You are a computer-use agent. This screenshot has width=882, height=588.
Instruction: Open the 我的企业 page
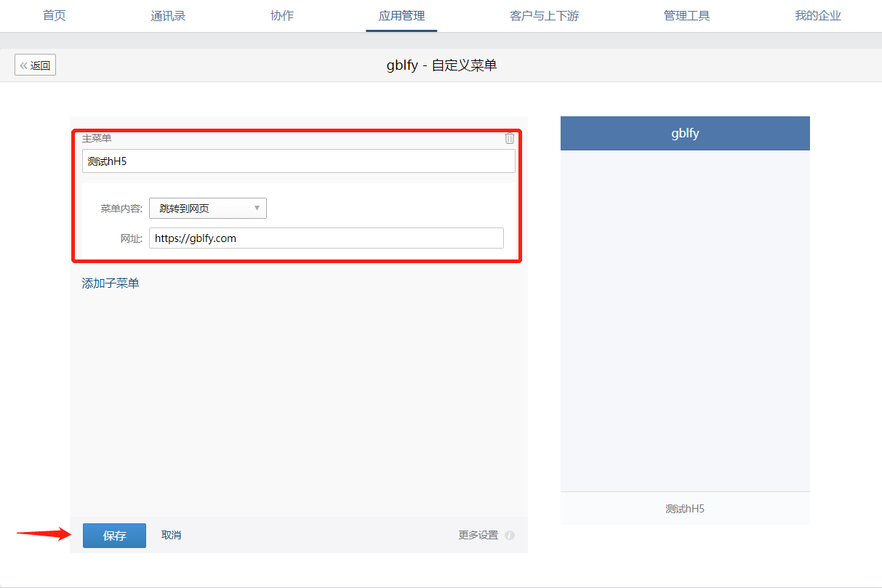click(817, 15)
